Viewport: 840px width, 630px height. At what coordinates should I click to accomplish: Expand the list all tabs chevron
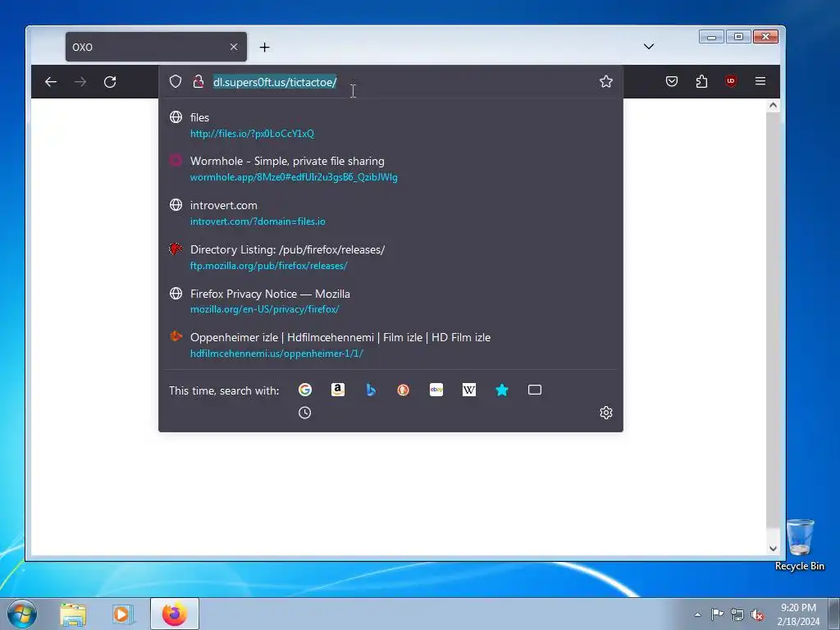[x=649, y=47]
